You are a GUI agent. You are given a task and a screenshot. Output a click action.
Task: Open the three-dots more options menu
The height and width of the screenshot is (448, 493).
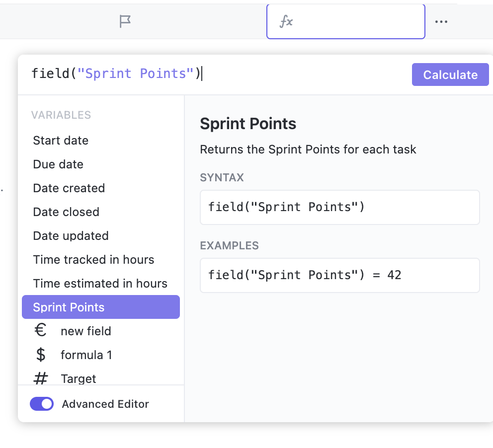pos(441,21)
